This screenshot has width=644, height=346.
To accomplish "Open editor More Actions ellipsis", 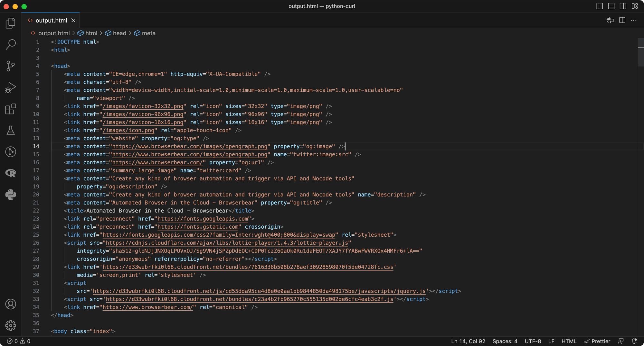I will (x=634, y=20).
